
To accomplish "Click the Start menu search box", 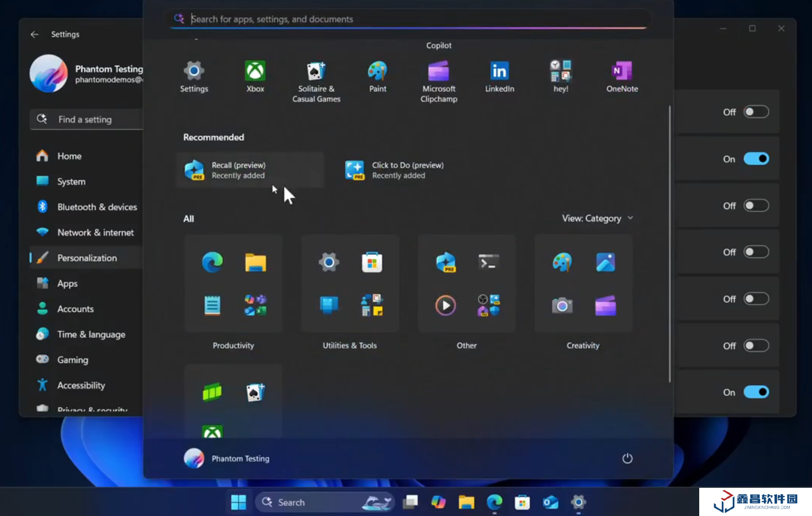I will (x=412, y=19).
